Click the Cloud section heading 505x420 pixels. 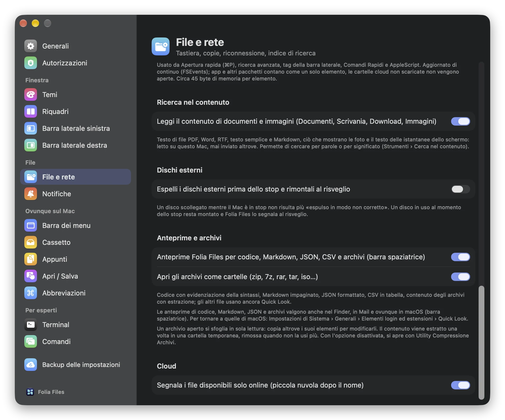pos(166,366)
